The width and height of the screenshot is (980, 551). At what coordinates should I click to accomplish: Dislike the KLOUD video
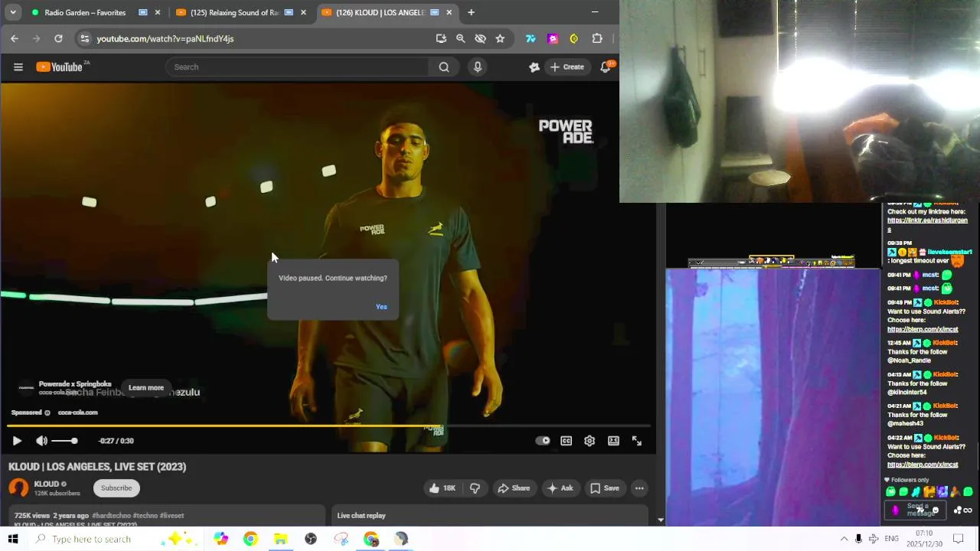[x=475, y=488]
